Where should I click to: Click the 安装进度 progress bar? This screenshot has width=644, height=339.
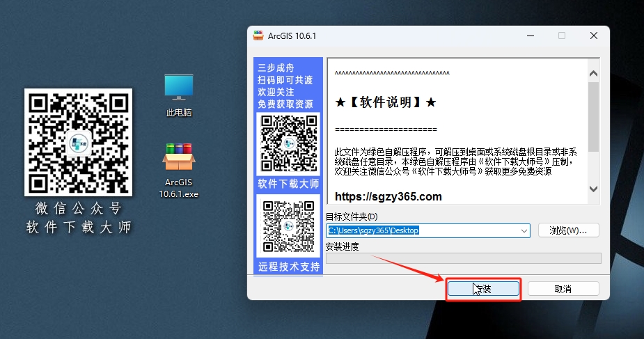point(463,258)
